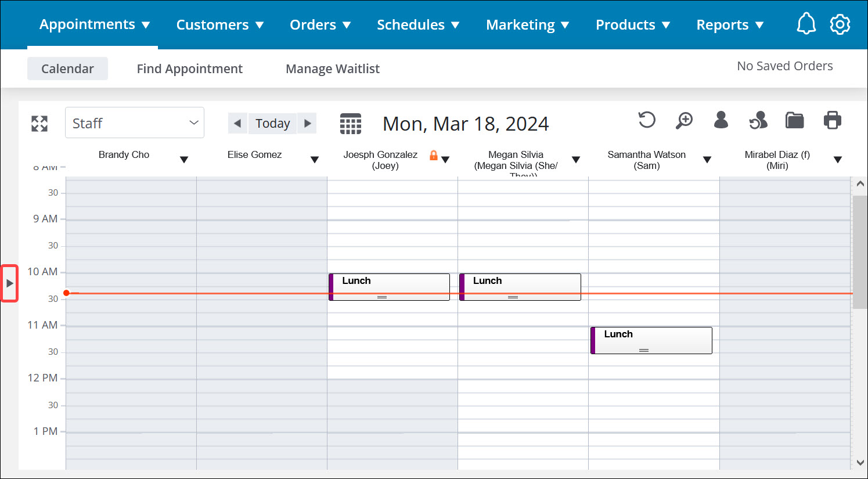
Task: Switch to the Manage Waitlist tab
Action: coord(332,69)
